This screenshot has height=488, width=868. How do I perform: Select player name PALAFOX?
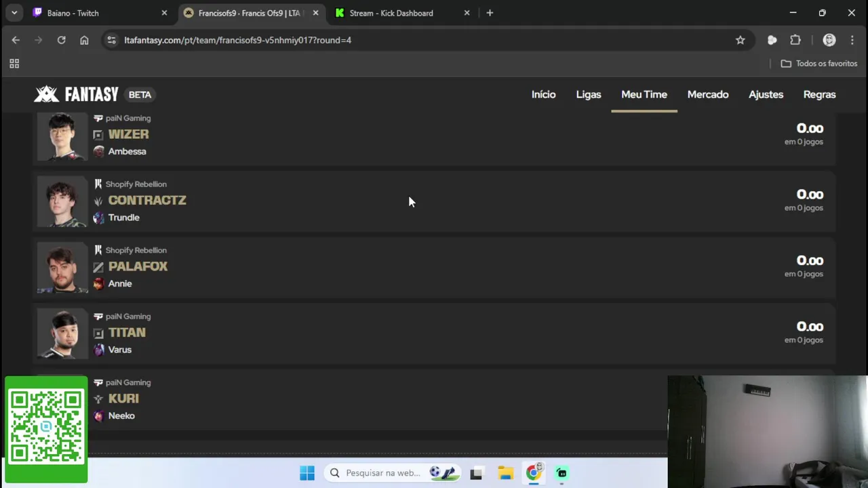click(x=138, y=266)
